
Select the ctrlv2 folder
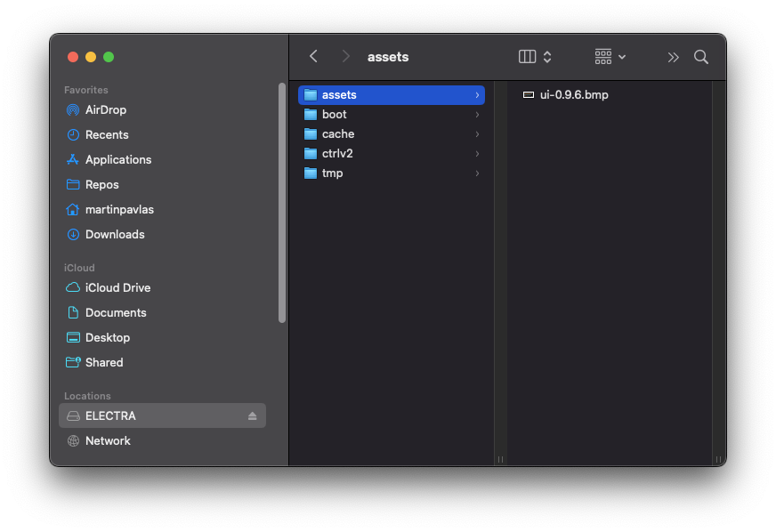[392, 153]
